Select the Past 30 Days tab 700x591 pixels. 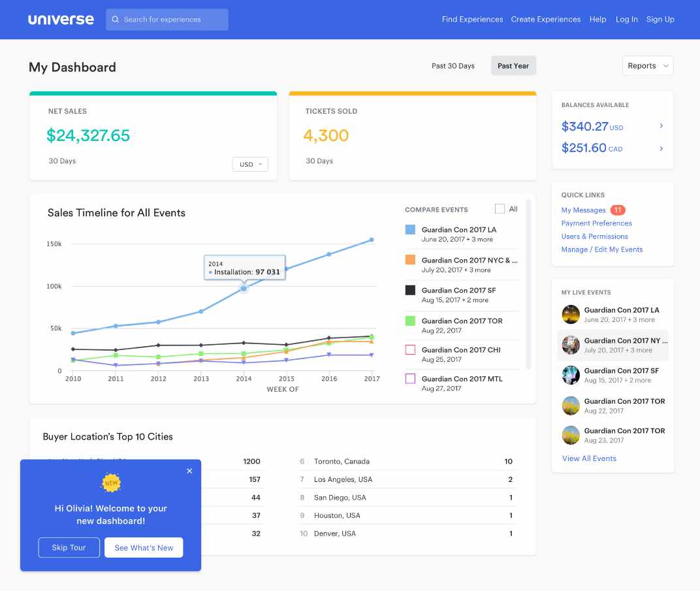(453, 66)
